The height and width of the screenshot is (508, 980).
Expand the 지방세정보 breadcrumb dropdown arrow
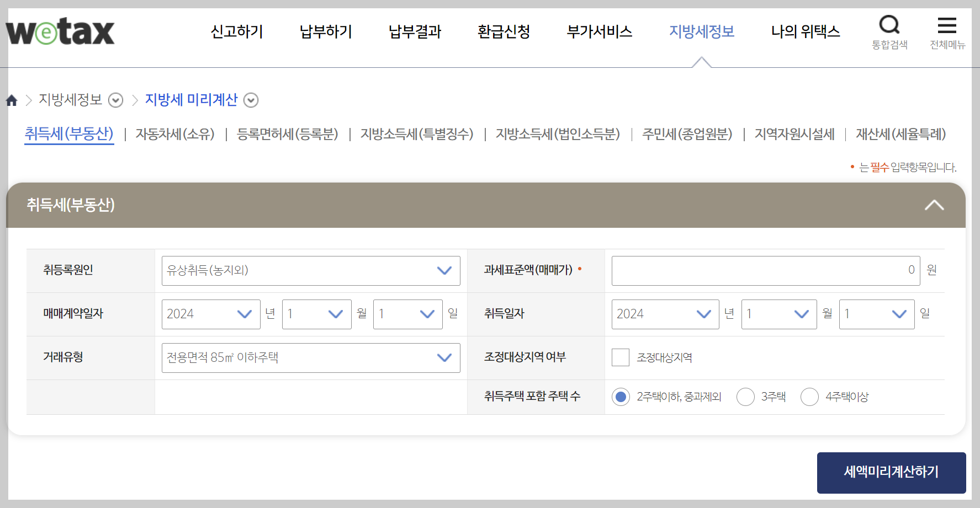point(115,100)
